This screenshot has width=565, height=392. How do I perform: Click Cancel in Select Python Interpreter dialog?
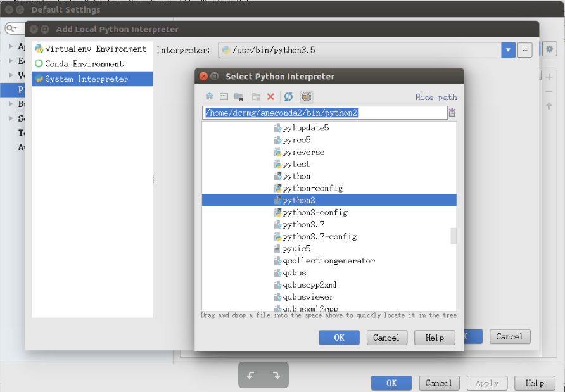click(386, 338)
